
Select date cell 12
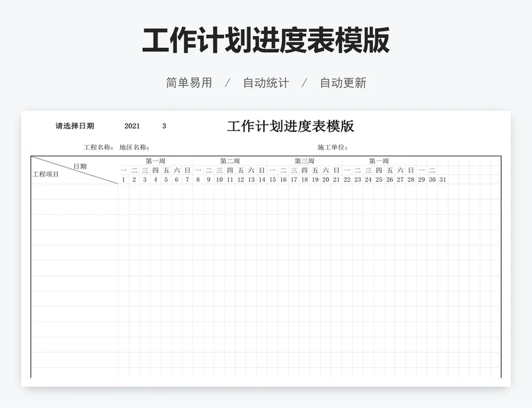(241, 180)
